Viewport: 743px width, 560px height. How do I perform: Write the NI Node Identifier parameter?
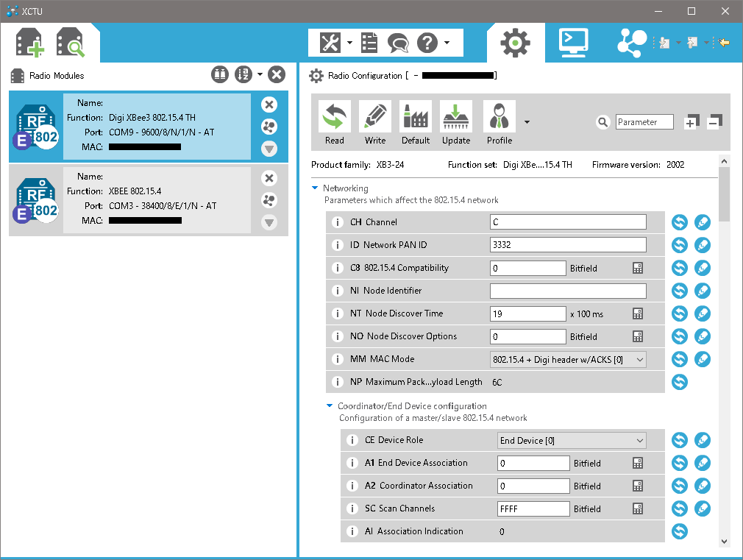[703, 290]
